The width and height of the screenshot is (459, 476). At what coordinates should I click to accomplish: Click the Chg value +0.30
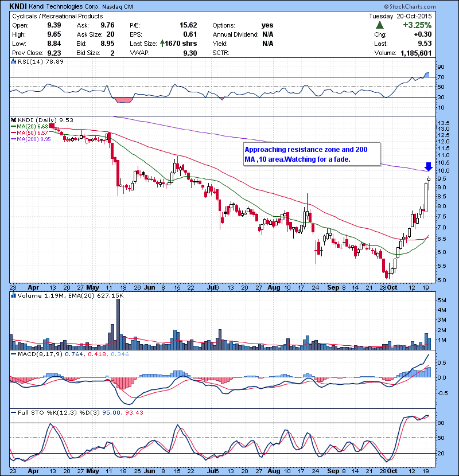422,34
